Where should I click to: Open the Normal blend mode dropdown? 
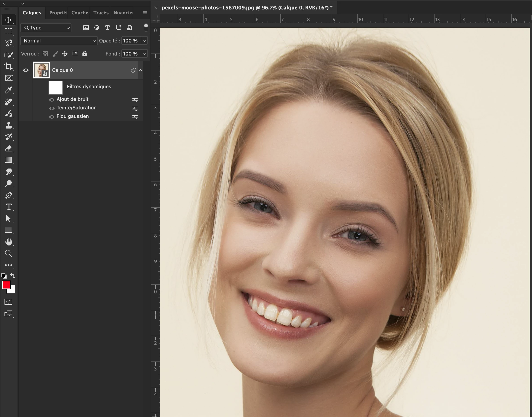[x=59, y=41]
